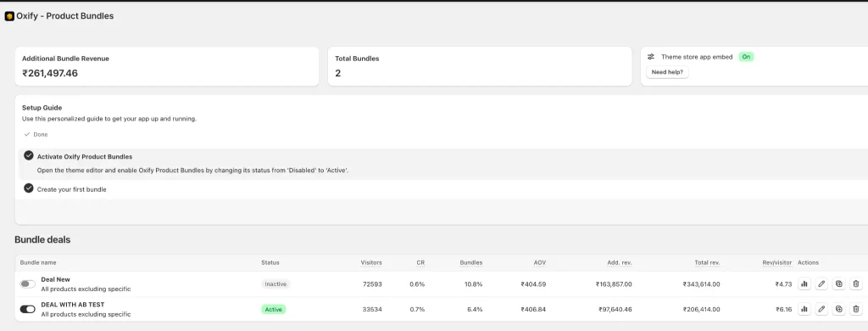The width and height of the screenshot is (868, 331).
Task: Click the ₹206,414.00 total revenue cell
Action: (x=701, y=310)
